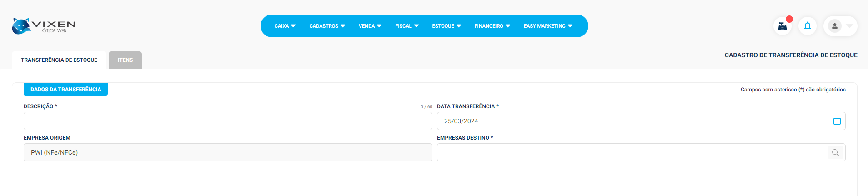Expand the Caixa menu
868x196 pixels.
click(285, 26)
